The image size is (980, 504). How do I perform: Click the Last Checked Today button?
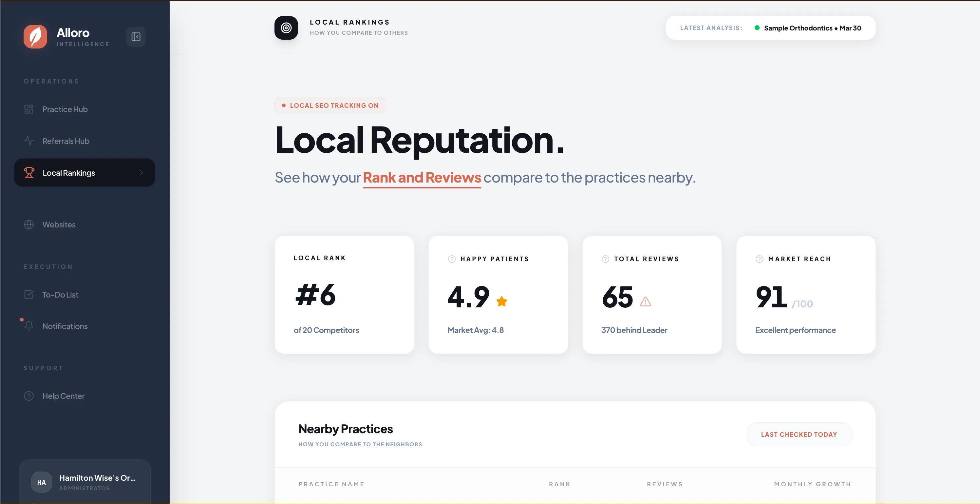799,434
